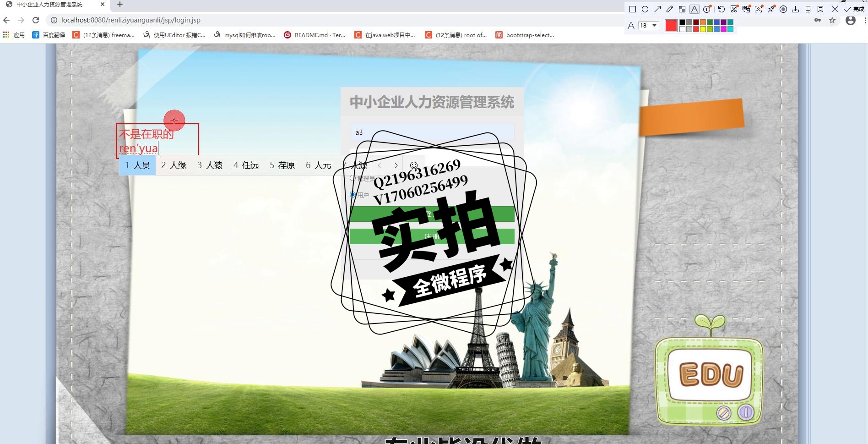The image size is (868, 444).
Task: Open the 百度翻译 bookmark
Action: tap(49, 35)
